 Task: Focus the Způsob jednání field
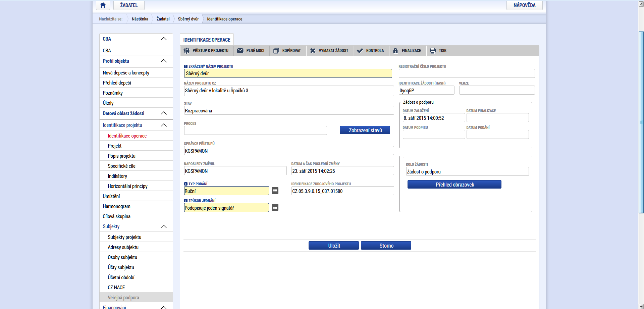point(226,208)
